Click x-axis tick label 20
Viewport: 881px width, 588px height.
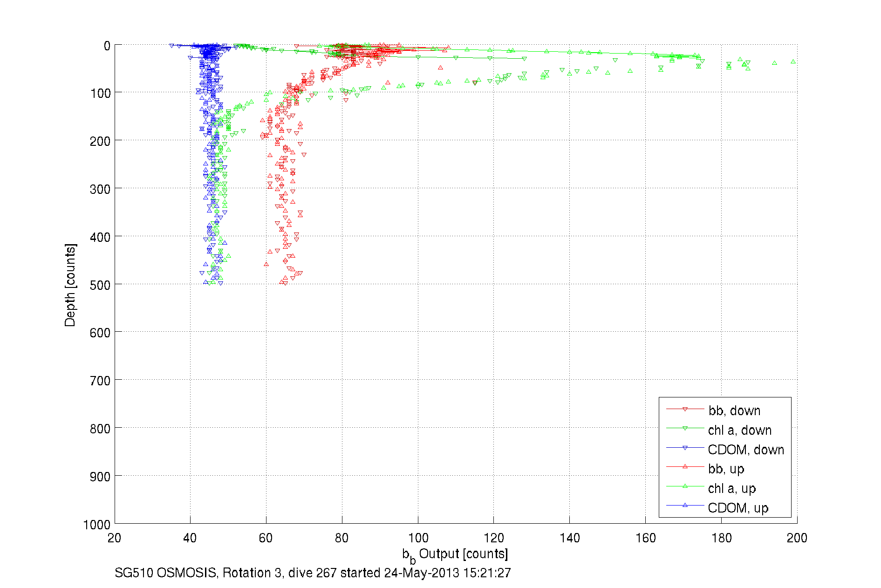click(115, 538)
